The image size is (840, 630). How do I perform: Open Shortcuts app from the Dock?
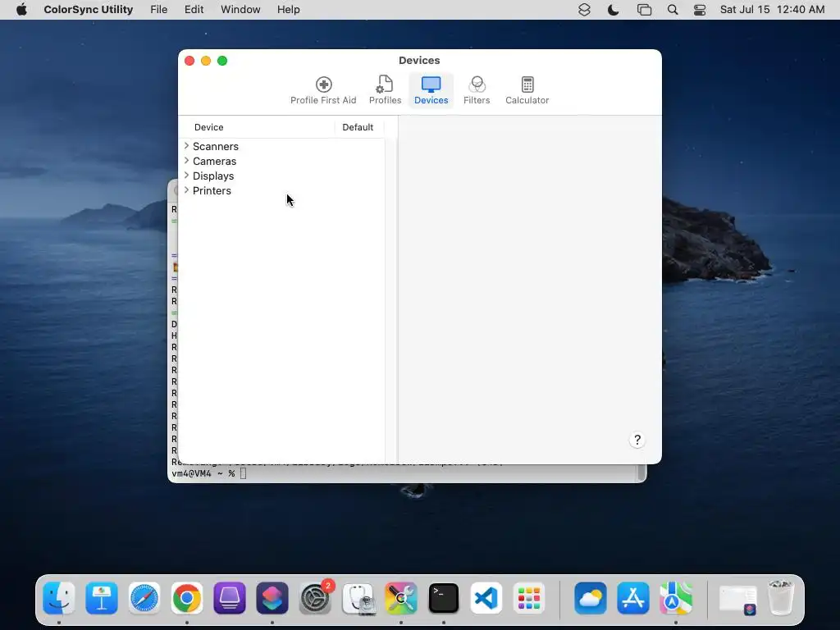click(x=272, y=598)
